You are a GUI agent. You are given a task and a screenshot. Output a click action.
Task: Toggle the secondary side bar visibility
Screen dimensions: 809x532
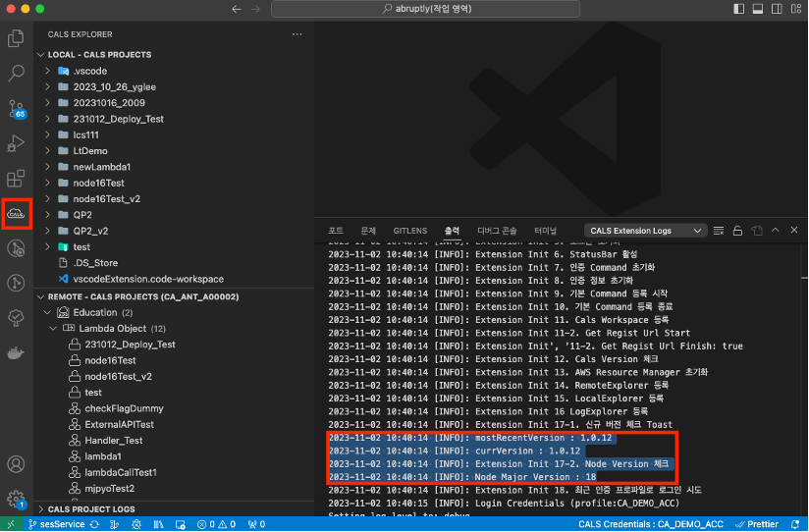coord(777,9)
